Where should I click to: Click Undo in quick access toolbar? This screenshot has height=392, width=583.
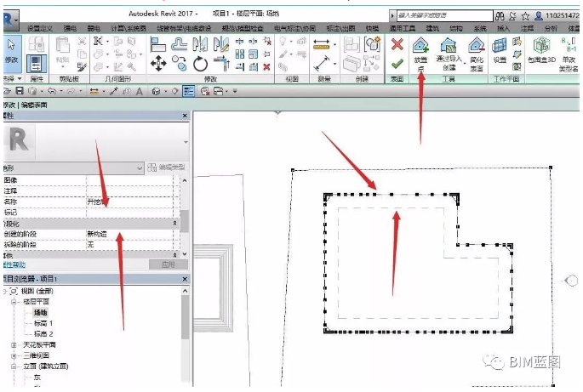tap(52, 91)
